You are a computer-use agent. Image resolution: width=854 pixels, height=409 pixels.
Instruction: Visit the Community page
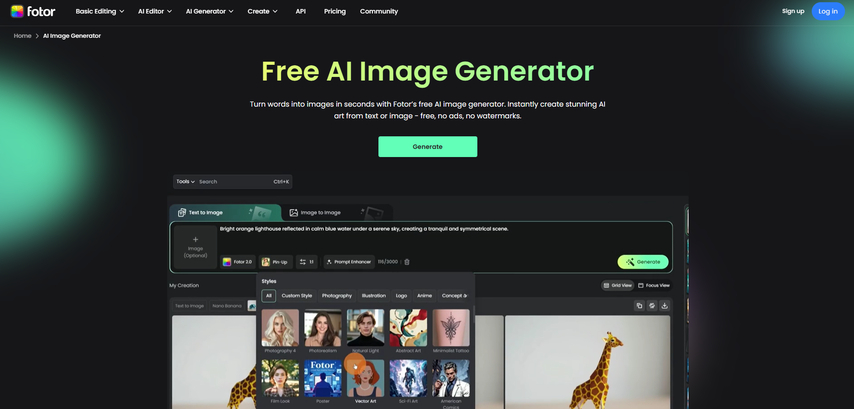(379, 11)
